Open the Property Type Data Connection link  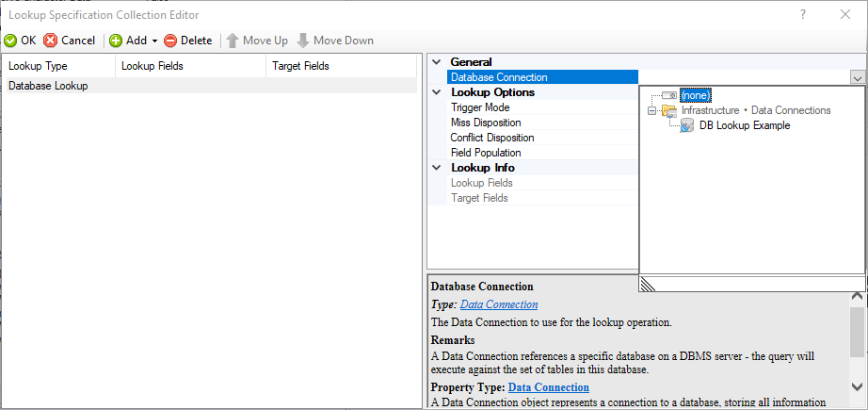[x=549, y=387]
